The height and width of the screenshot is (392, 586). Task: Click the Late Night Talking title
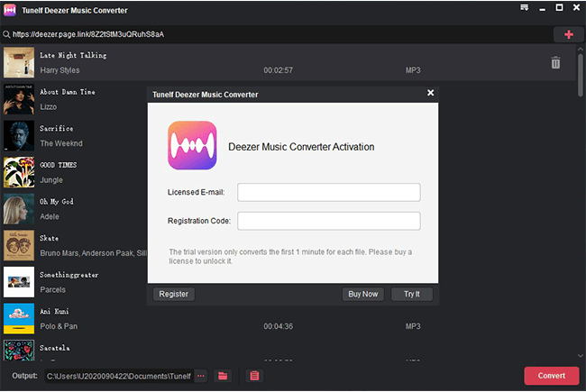pyautogui.click(x=73, y=55)
